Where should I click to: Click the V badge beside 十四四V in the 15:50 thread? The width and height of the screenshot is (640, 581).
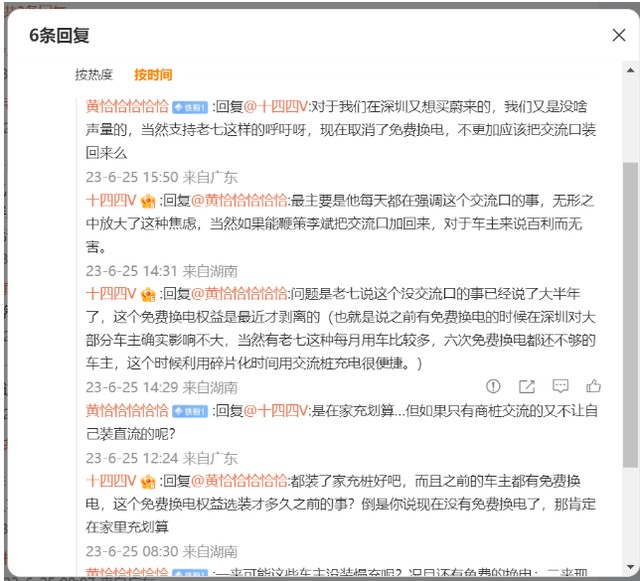[x=146, y=200]
